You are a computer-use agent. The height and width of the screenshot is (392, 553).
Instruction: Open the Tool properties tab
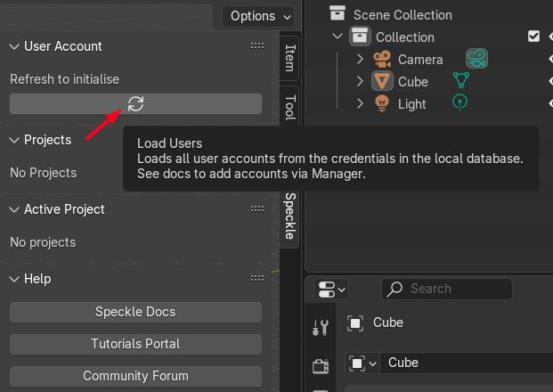point(321,328)
